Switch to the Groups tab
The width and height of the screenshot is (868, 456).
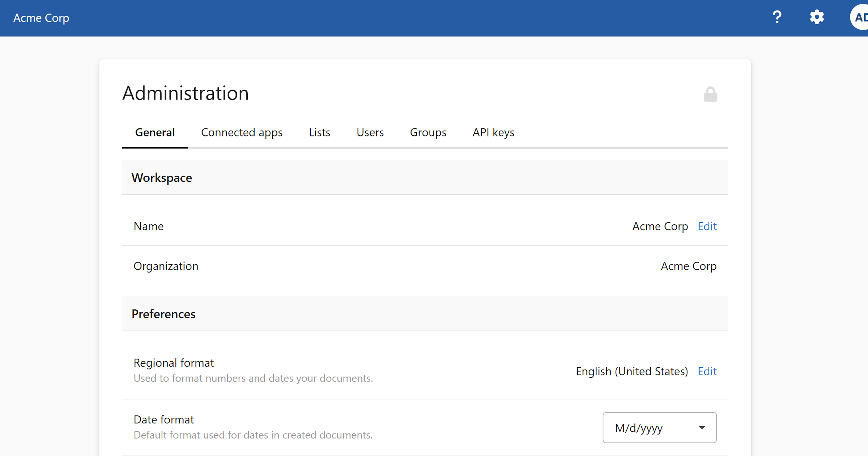[x=428, y=132]
